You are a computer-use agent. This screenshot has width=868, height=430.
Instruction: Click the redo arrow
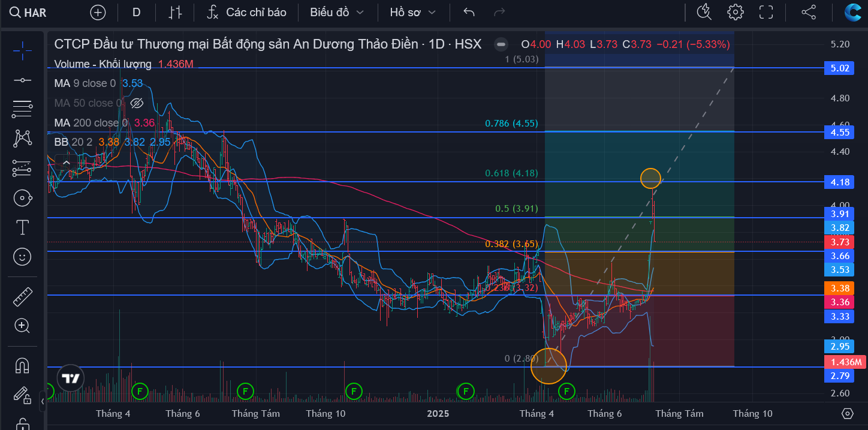click(x=499, y=12)
